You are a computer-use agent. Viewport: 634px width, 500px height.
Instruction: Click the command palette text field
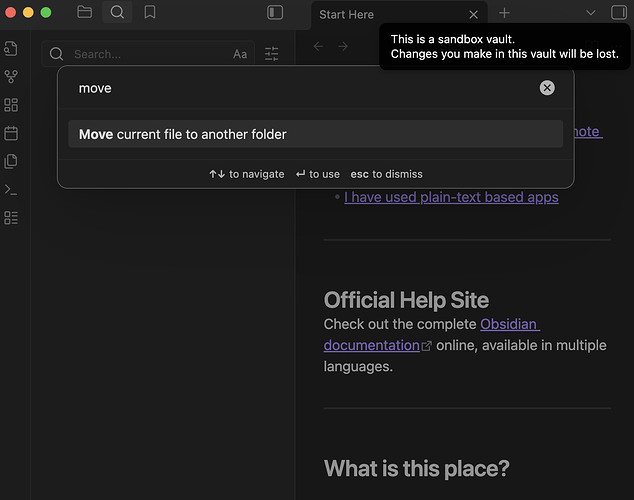[300, 88]
